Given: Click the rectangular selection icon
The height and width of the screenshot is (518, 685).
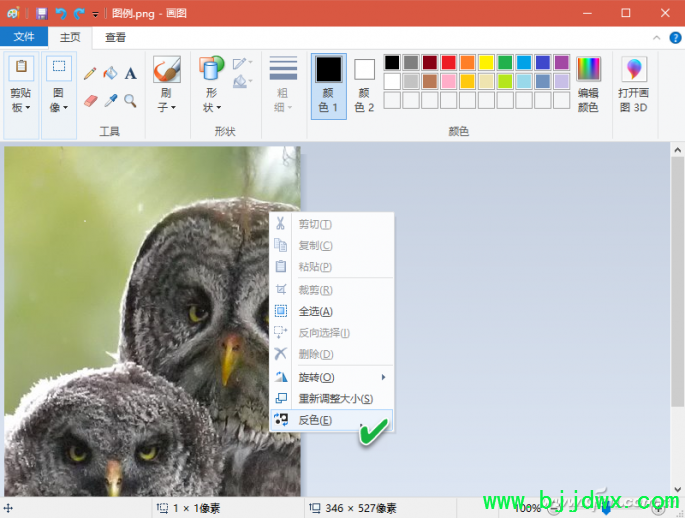Looking at the screenshot, I should click(59, 68).
